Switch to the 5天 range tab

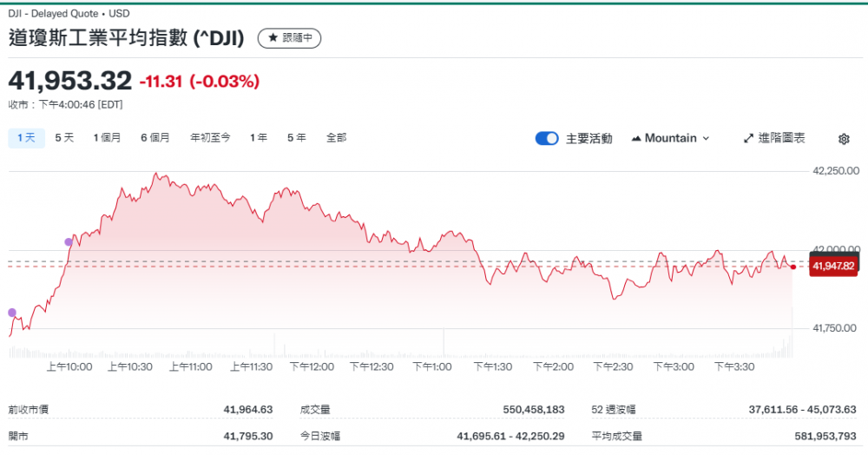[64, 137]
